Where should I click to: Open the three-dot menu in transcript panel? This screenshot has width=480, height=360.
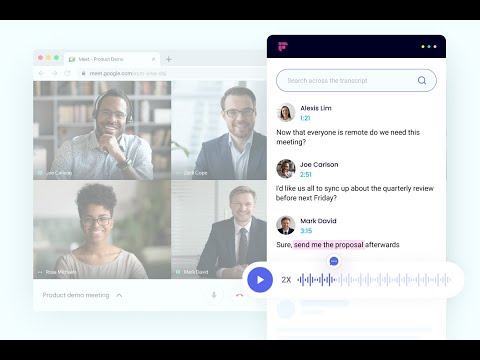click(429, 47)
